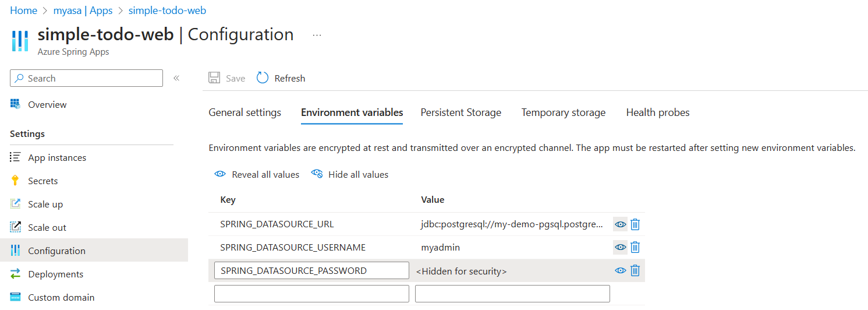
Task: Show the hidden SPRING_DATASOURCE_PASSWORD value
Action: 621,270
